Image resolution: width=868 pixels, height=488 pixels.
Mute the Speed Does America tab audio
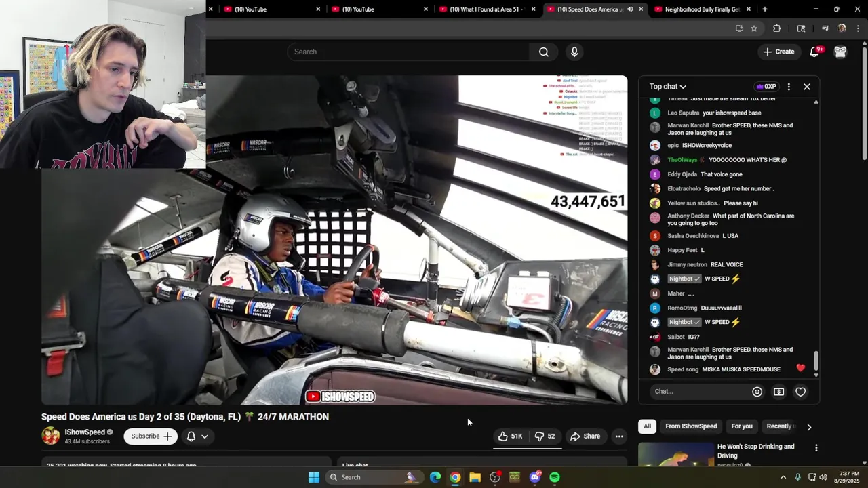click(x=630, y=9)
